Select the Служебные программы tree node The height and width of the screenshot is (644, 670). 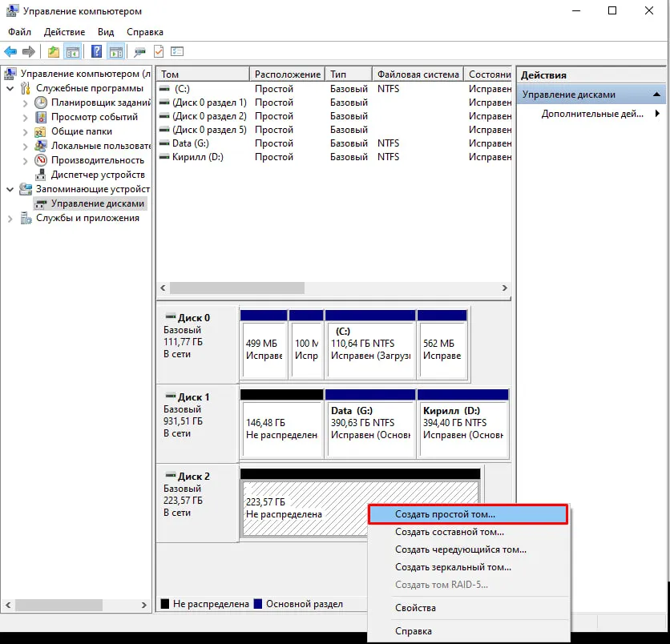click(89, 88)
